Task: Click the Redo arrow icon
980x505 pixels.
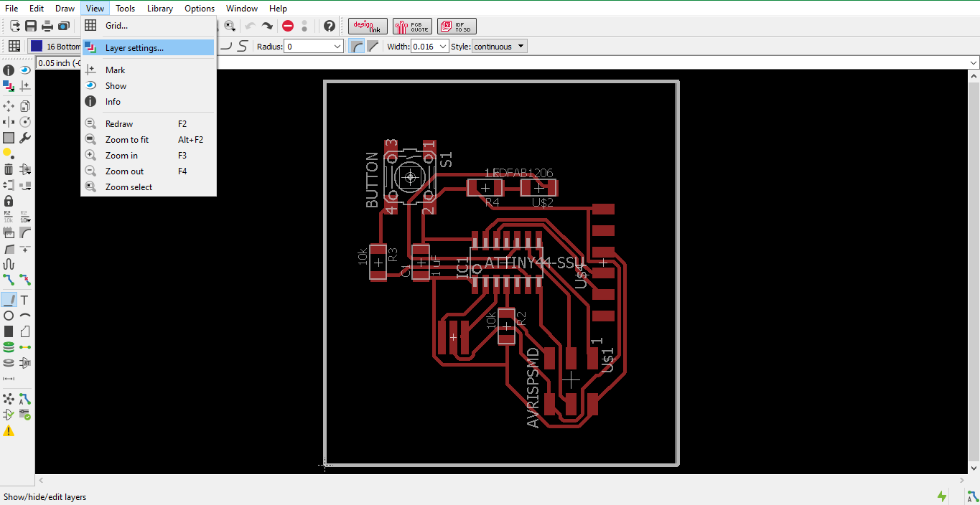Action: pyautogui.click(x=267, y=26)
